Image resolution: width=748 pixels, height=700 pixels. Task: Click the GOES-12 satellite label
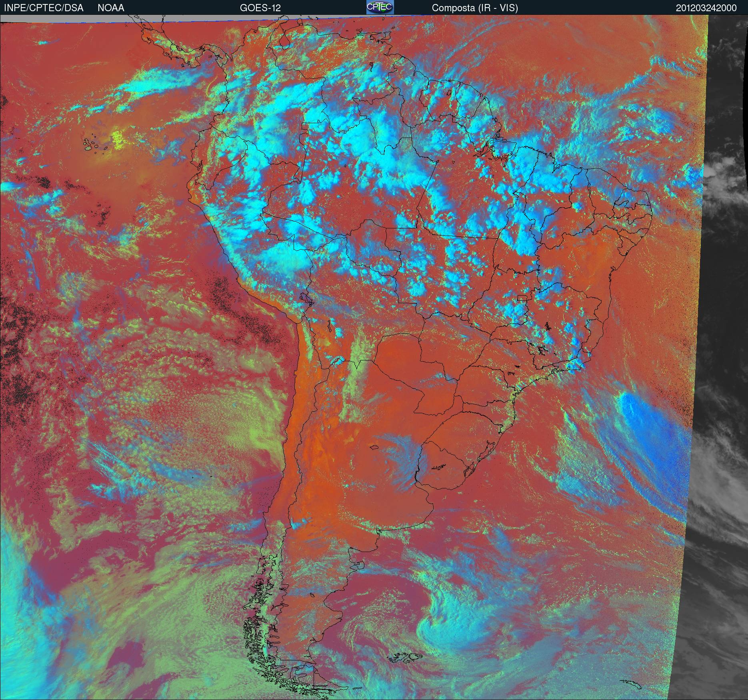tap(260, 8)
